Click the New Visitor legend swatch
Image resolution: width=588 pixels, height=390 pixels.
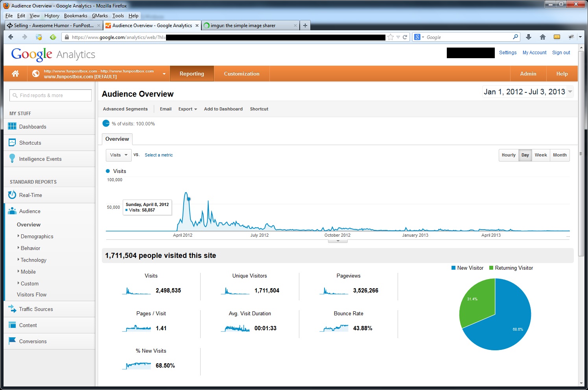tap(453, 268)
